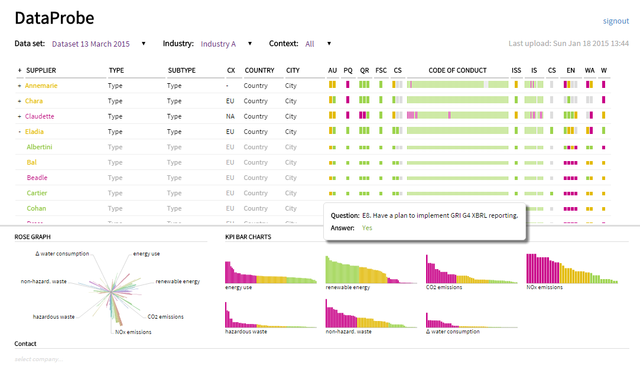Click Annemarie's Code of Conduct bar

458,85
